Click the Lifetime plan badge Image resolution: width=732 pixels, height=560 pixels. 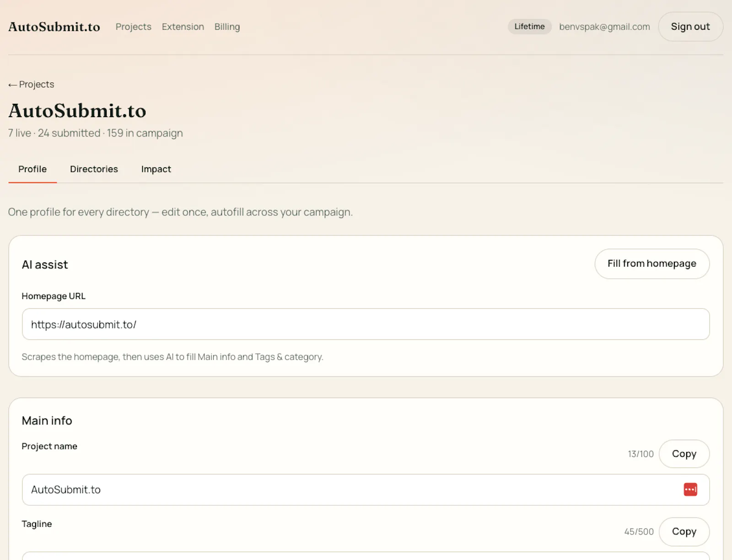coord(529,27)
